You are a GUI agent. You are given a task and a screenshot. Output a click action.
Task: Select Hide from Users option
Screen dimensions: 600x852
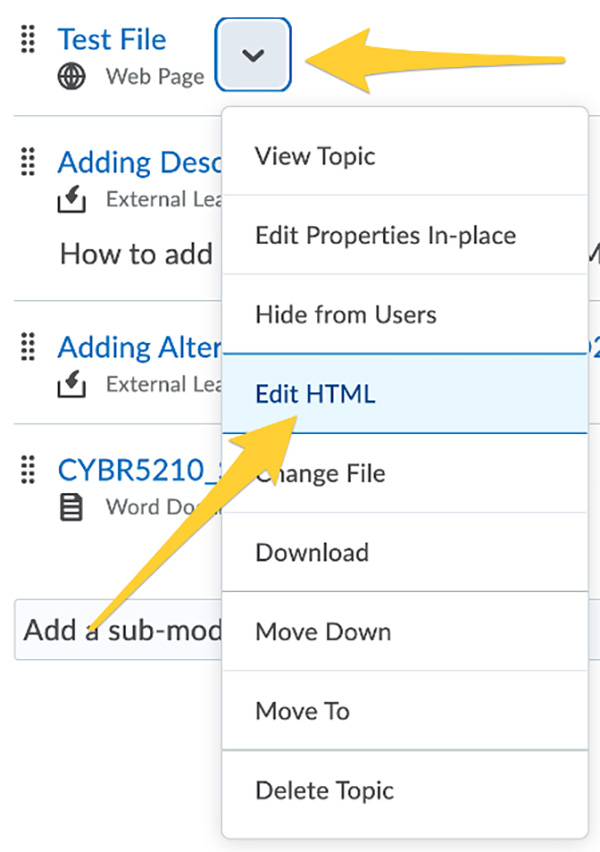click(345, 315)
